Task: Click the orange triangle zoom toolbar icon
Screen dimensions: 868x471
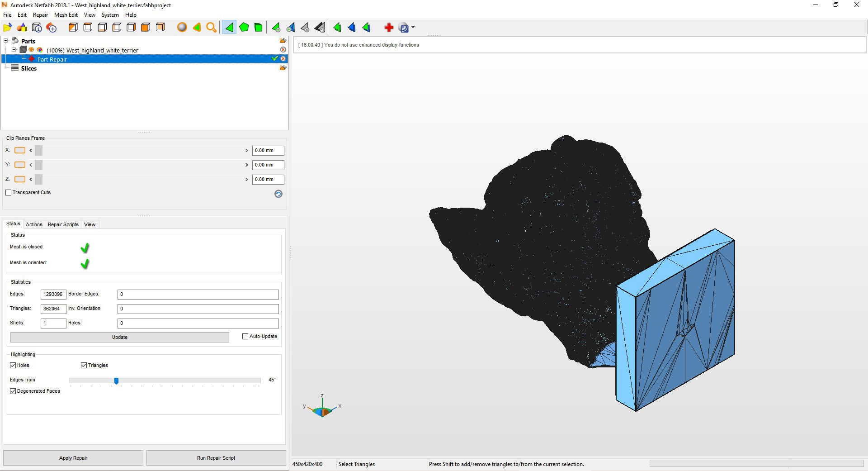Action: [x=197, y=28]
